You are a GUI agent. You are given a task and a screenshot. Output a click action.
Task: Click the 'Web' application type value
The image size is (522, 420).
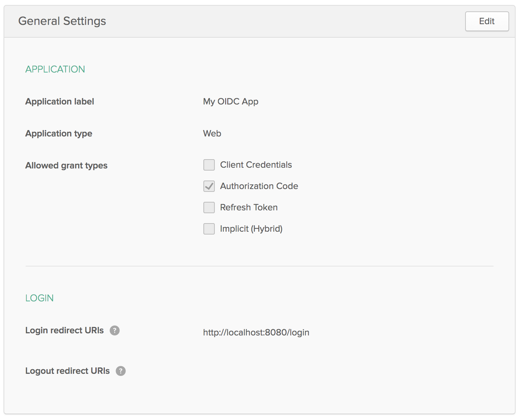[212, 134]
